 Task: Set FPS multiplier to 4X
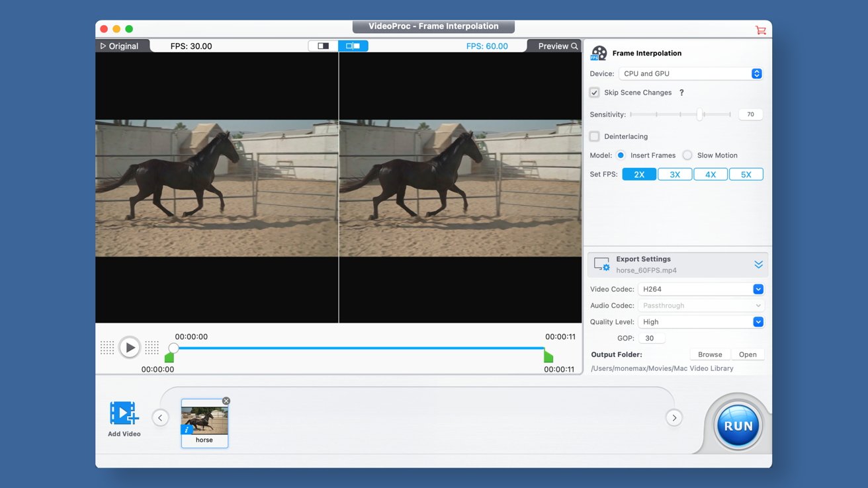click(711, 175)
